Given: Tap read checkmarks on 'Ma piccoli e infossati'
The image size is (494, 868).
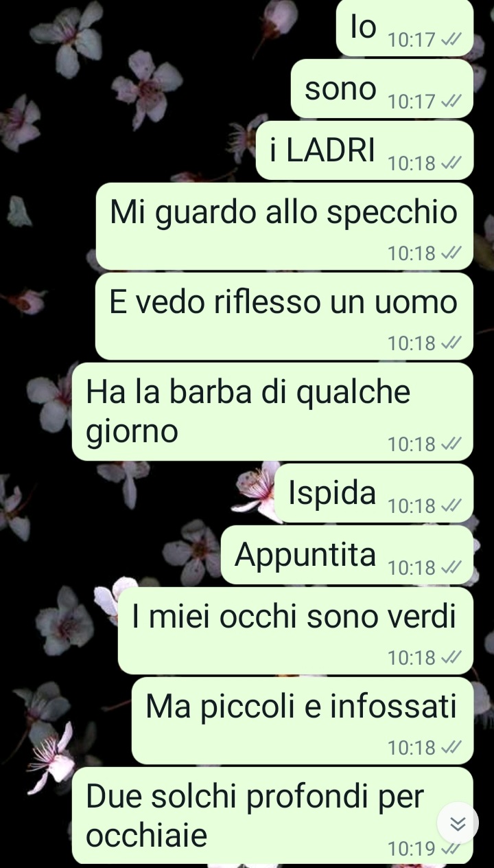Looking at the screenshot, I should point(451,747).
